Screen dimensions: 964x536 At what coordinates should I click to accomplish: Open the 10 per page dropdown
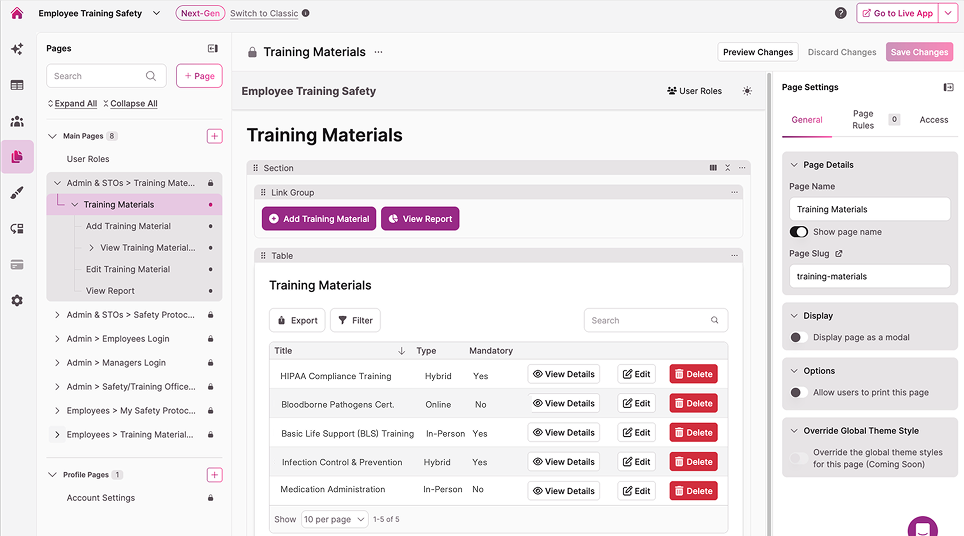coord(331,520)
